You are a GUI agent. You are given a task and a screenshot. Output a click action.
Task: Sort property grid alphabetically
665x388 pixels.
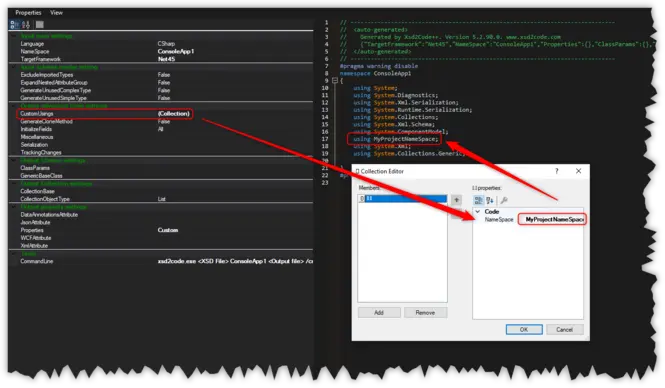26,25
